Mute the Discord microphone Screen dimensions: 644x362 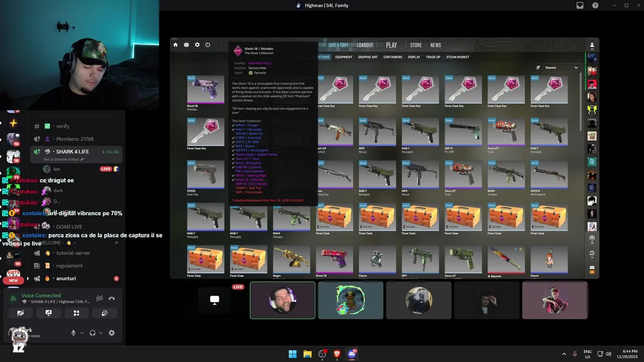tap(73, 333)
